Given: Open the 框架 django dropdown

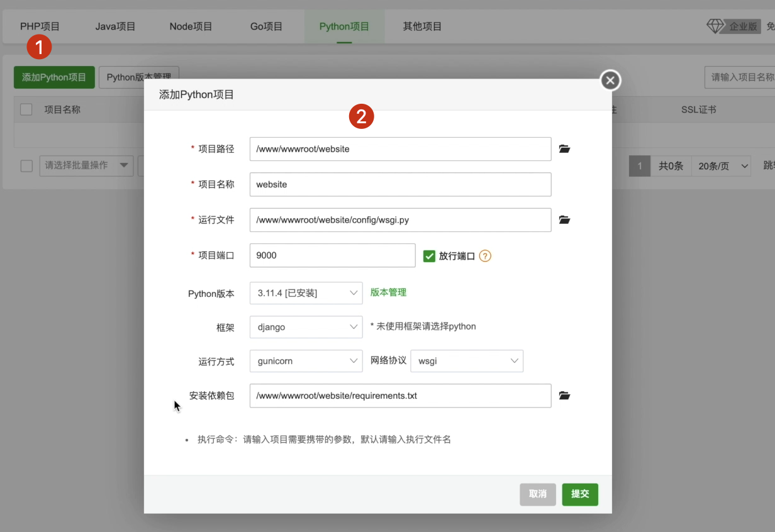Looking at the screenshot, I should (x=306, y=327).
